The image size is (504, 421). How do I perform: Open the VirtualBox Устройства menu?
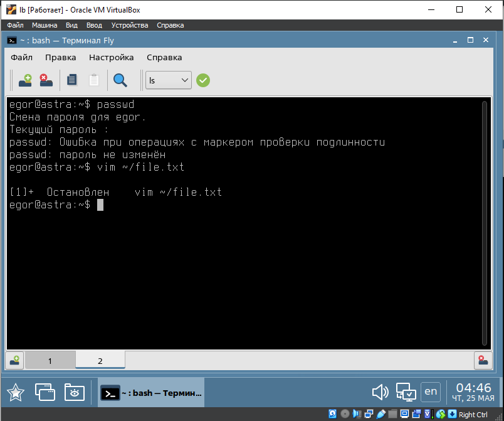pos(130,25)
